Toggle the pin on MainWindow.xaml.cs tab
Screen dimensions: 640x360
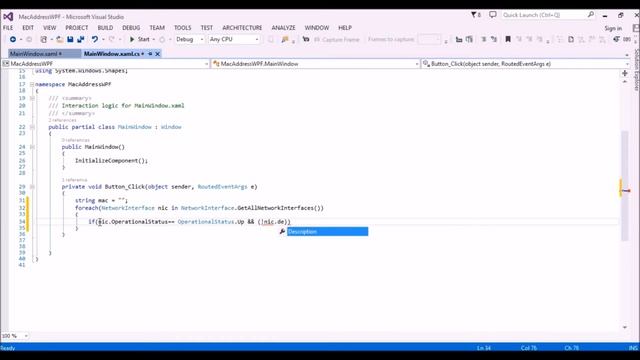click(150, 53)
